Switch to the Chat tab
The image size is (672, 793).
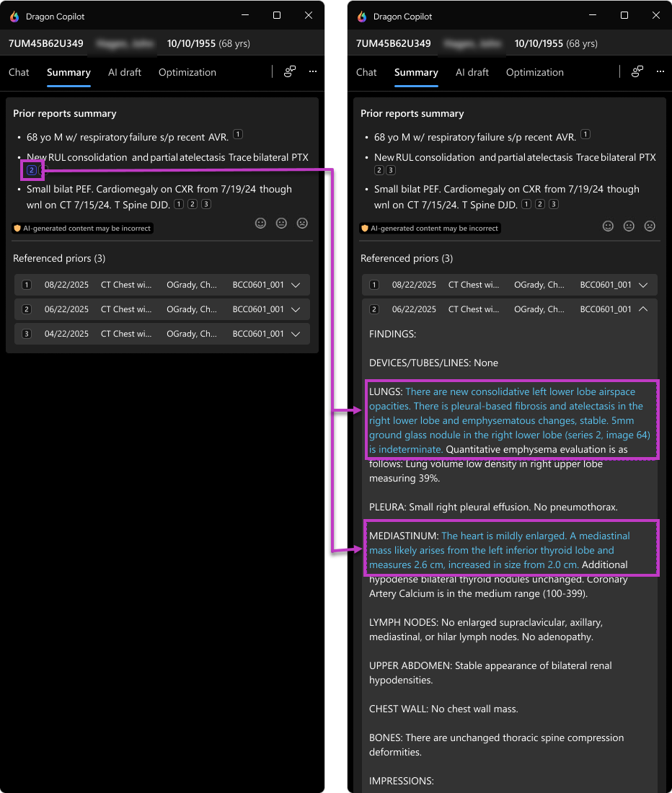[19, 72]
